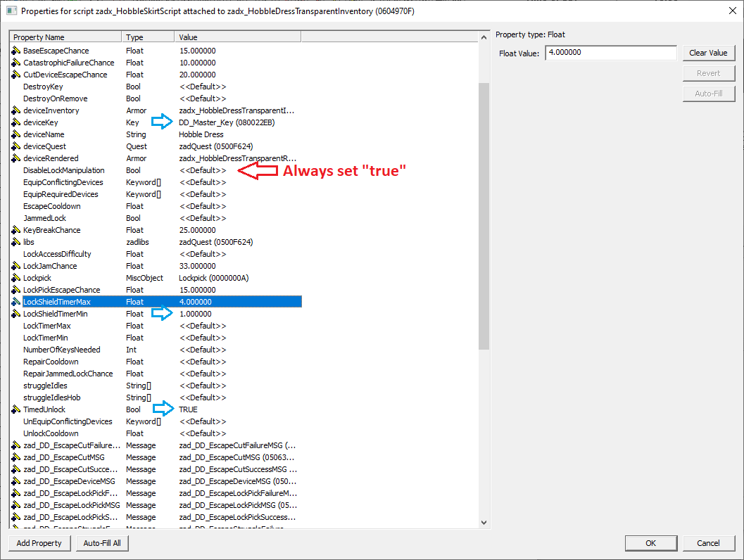Click the vertical scrollbar thumb of the property list
Viewport: 744px width, 560px height.
(x=484, y=216)
